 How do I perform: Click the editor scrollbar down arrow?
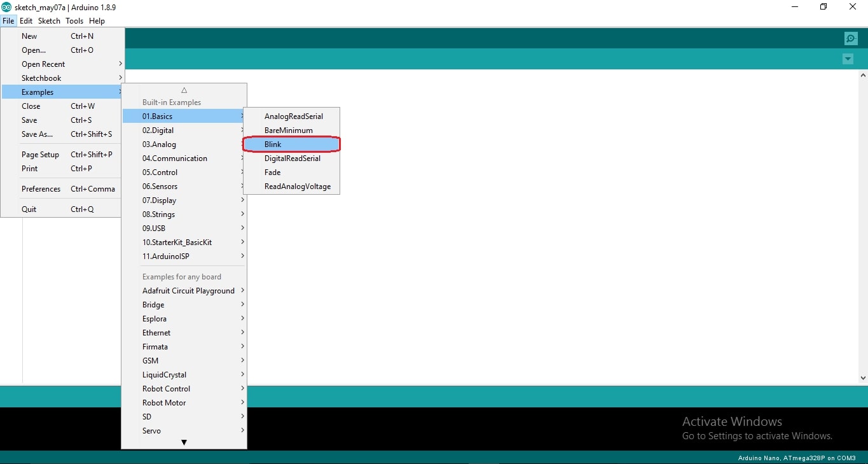(863, 378)
